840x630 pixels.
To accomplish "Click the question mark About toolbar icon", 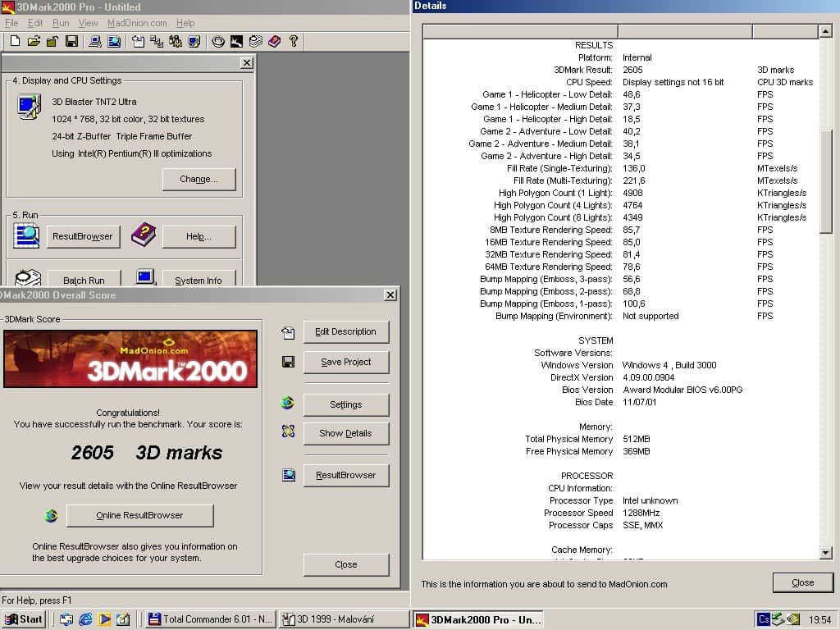I will [x=293, y=41].
